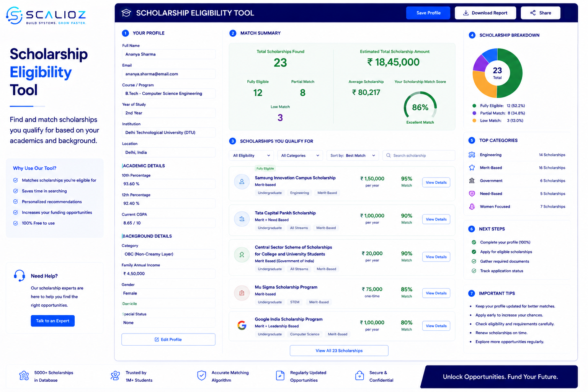
Task: Click the Talk to an Expert button
Action: [x=53, y=321]
